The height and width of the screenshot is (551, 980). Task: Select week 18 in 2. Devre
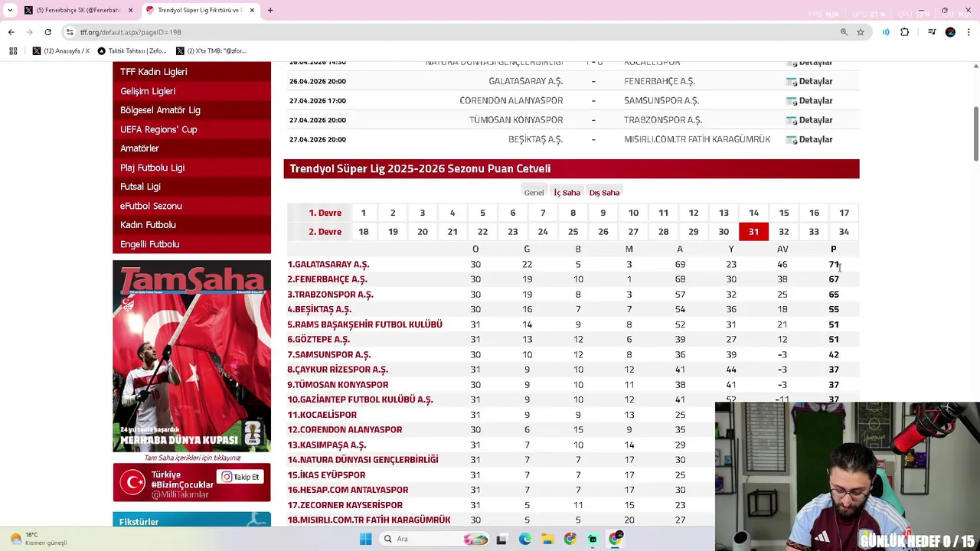pos(363,232)
